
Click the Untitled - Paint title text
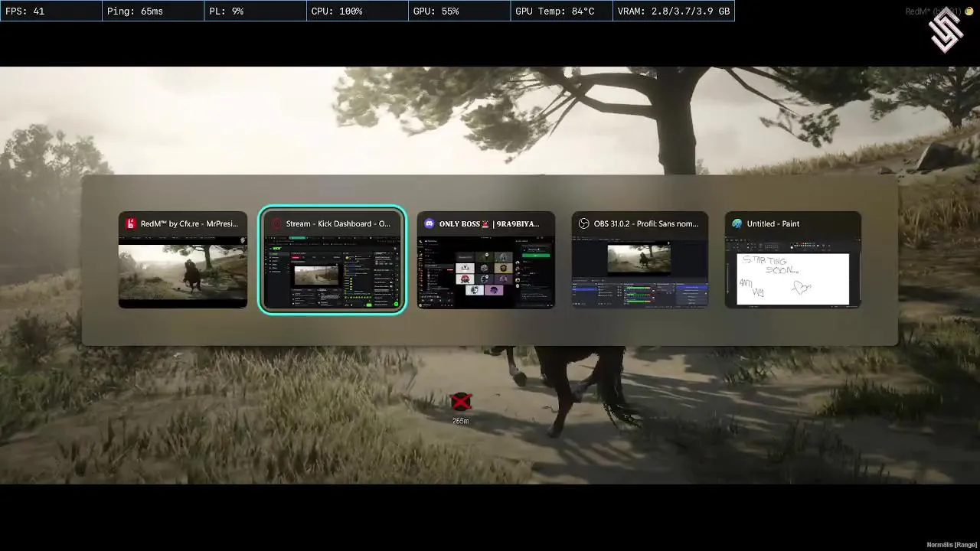point(773,224)
